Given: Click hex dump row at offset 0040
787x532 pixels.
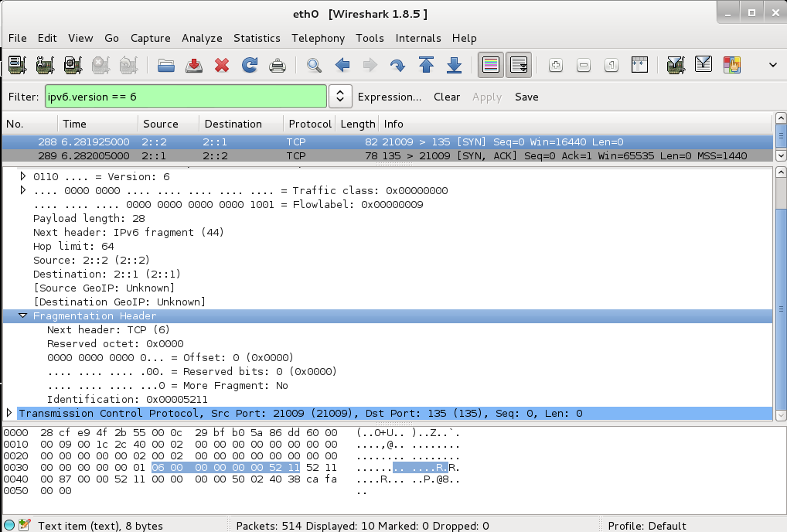Looking at the screenshot, I should click(x=231, y=479).
